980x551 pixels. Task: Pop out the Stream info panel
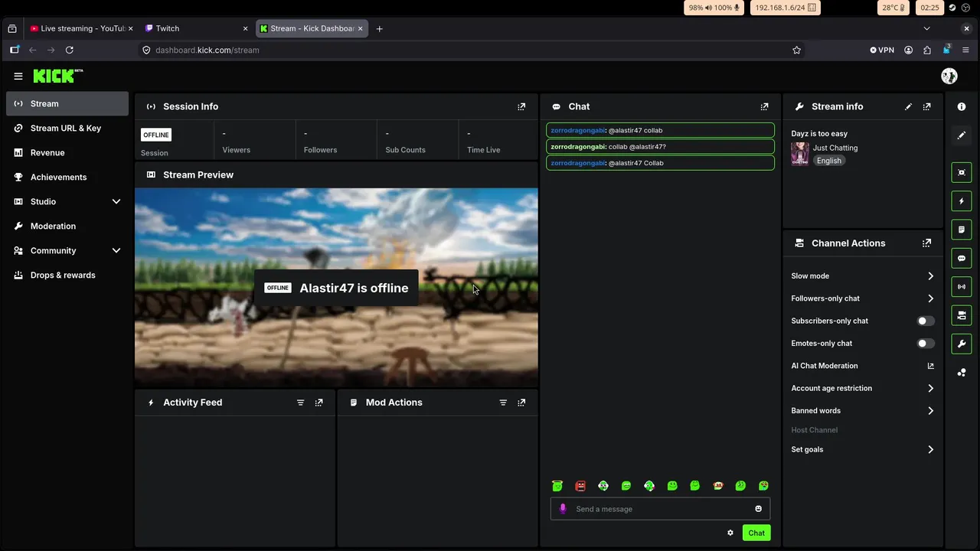pyautogui.click(x=927, y=106)
